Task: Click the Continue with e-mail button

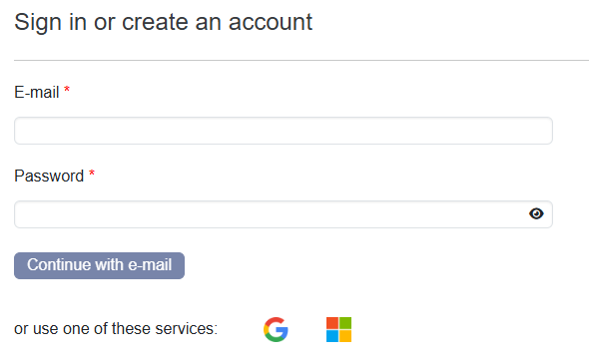Action: click(x=99, y=265)
